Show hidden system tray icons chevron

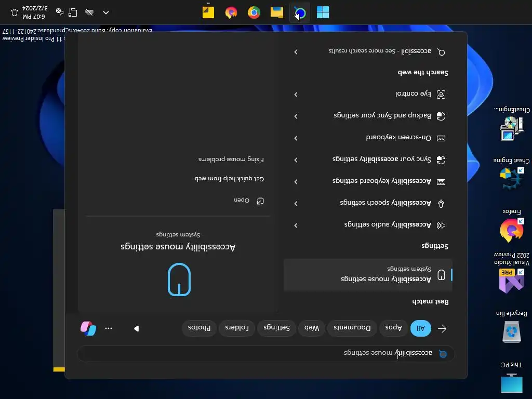coord(106,12)
